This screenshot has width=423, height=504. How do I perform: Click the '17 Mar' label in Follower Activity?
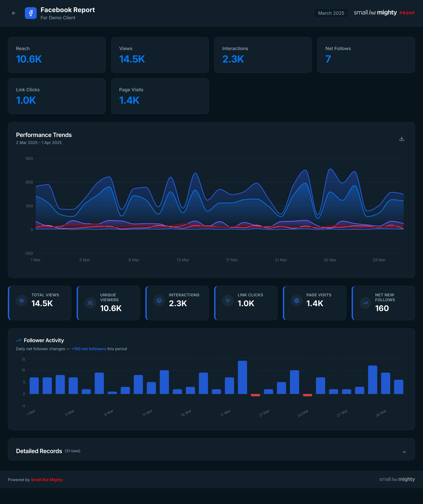pyautogui.click(x=225, y=413)
